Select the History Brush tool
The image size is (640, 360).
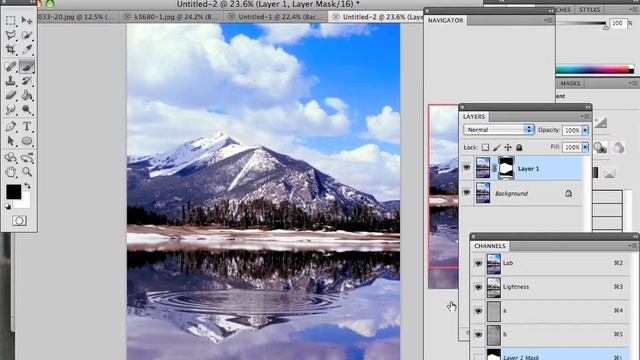pyautogui.click(x=27, y=81)
